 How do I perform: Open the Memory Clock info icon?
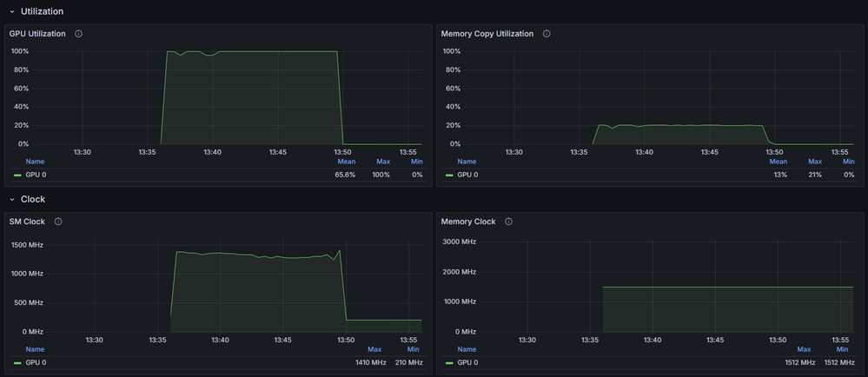point(509,222)
